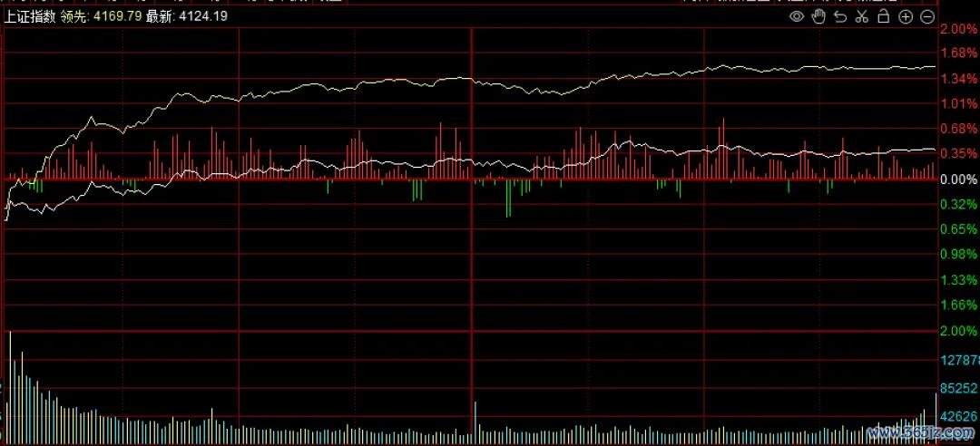Zoom out with the minus circle icon
The image size is (980, 446).
pyautogui.click(x=927, y=16)
